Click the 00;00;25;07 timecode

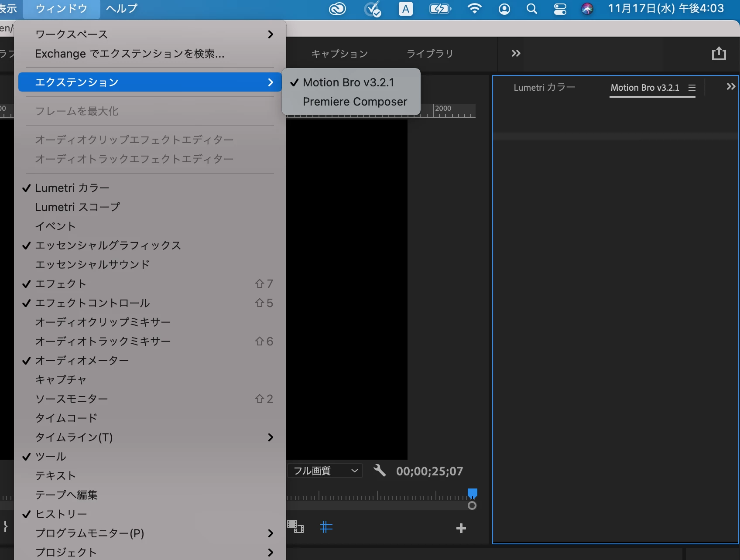coord(429,471)
